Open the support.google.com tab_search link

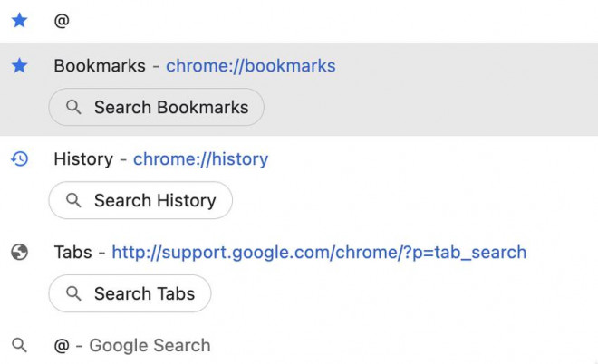[x=319, y=253]
